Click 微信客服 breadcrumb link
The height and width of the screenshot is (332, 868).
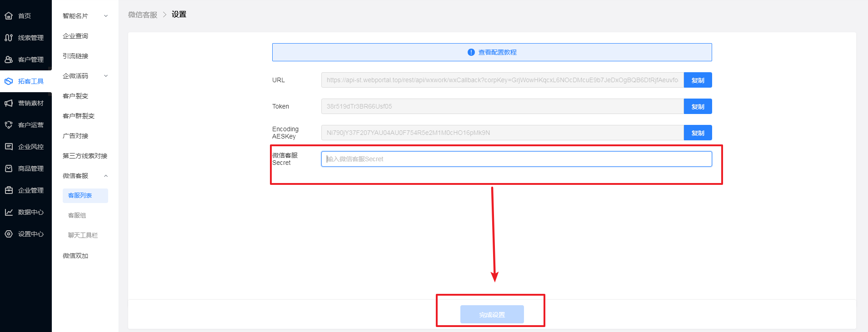143,15
